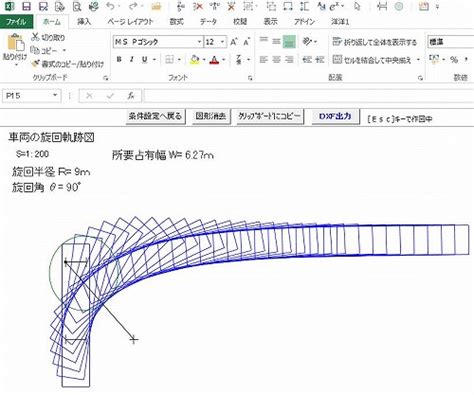Open the fill color dropdown arrow

(x=204, y=60)
